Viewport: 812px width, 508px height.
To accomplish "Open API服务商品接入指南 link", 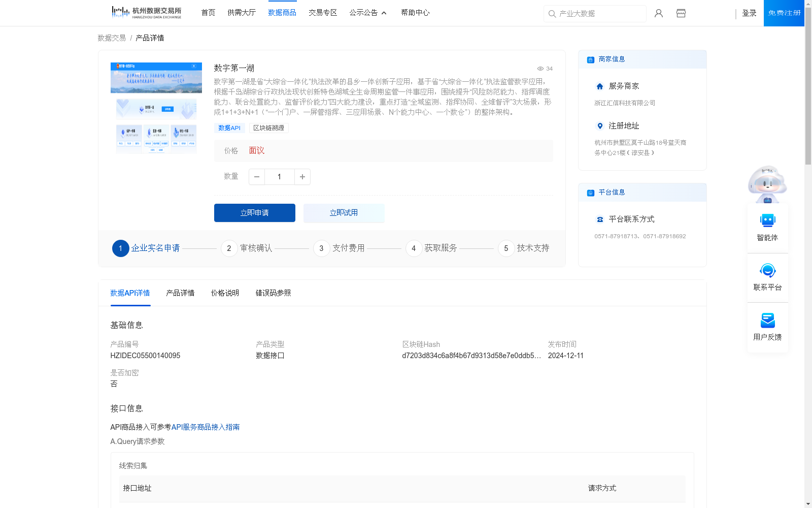I will point(206,427).
